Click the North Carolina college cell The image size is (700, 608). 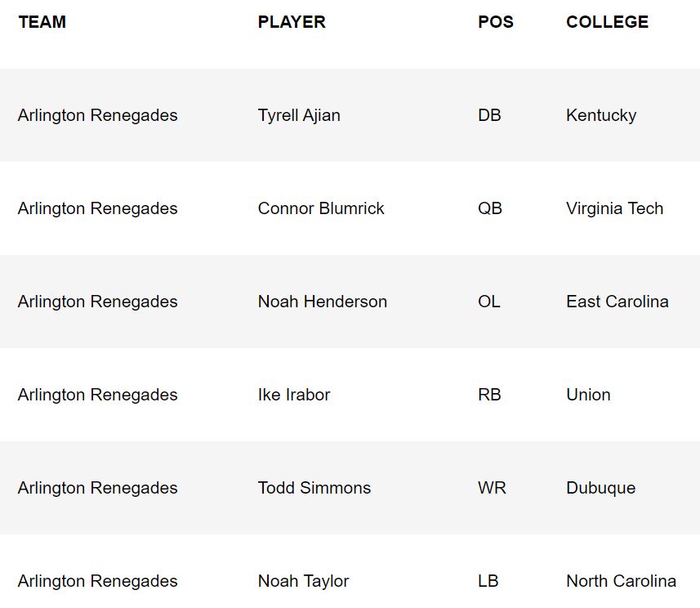621,581
